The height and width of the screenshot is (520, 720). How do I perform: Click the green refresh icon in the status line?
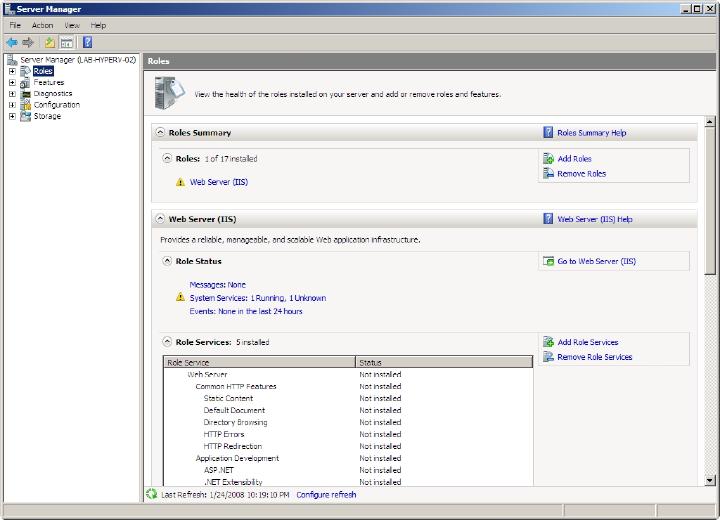click(x=152, y=494)
